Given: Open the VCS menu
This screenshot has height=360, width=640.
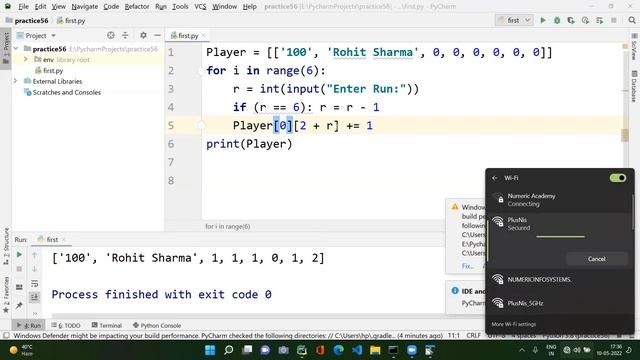Looking at the screenshot, I should 200,7.
